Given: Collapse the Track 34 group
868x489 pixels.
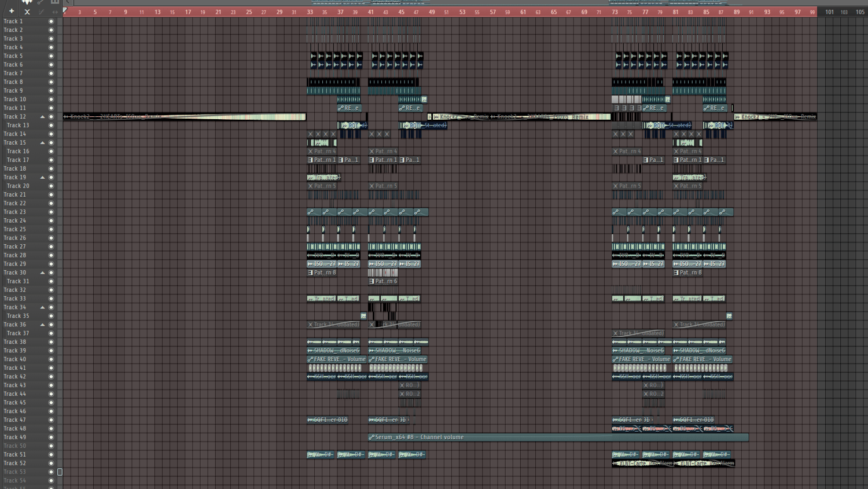Looking at the screenshot, I should [42, 307].
